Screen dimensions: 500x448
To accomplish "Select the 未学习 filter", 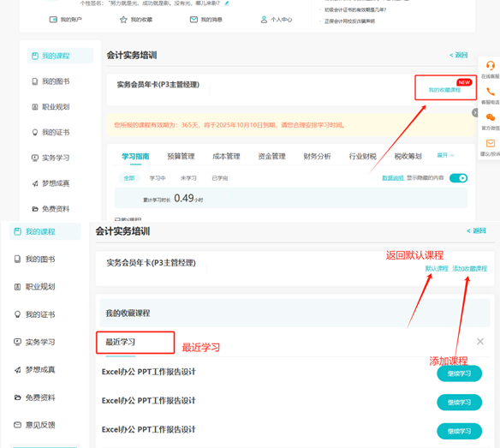I will click(x=188, y=178).
